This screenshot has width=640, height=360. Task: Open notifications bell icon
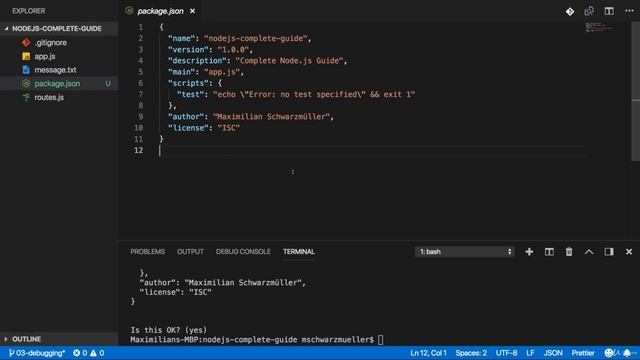[627, 353]
